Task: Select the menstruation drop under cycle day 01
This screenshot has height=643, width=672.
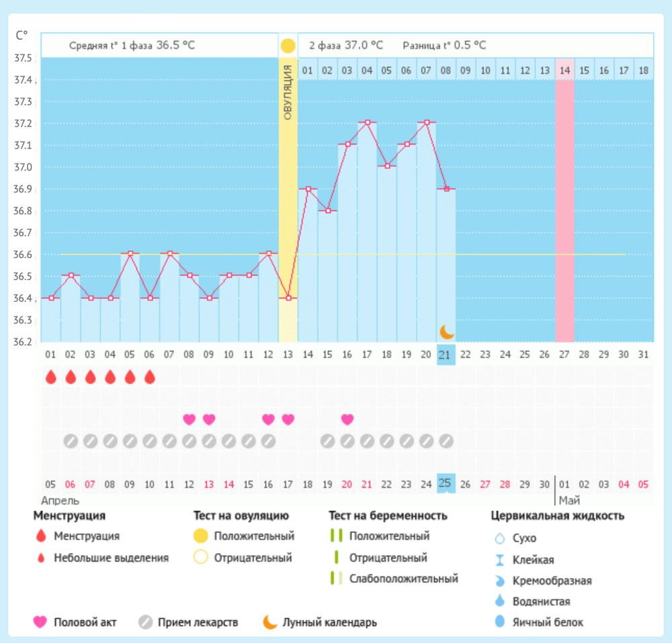Action: click(x=50, y=377)
